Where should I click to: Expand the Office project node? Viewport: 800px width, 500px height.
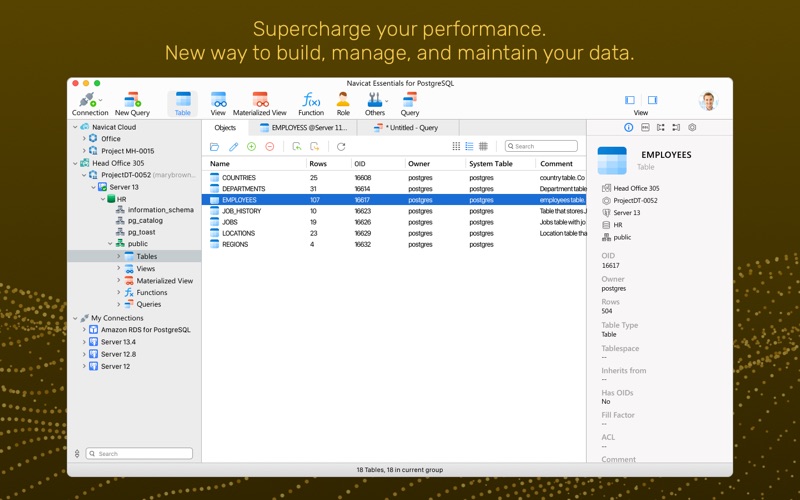tap(84, 138)
